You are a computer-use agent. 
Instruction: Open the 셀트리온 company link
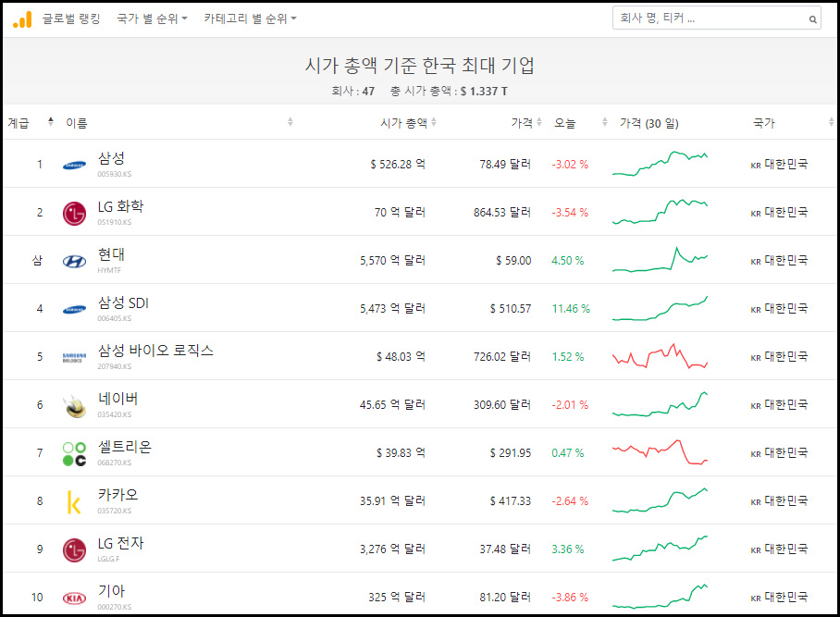click(x=125, y=447)
